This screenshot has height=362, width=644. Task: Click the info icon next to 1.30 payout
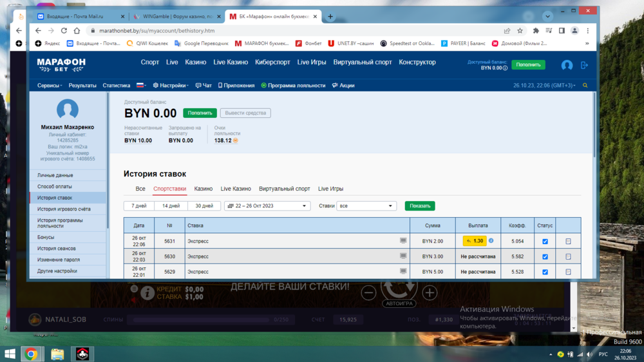pyautogui.click(x=491, y=241)
